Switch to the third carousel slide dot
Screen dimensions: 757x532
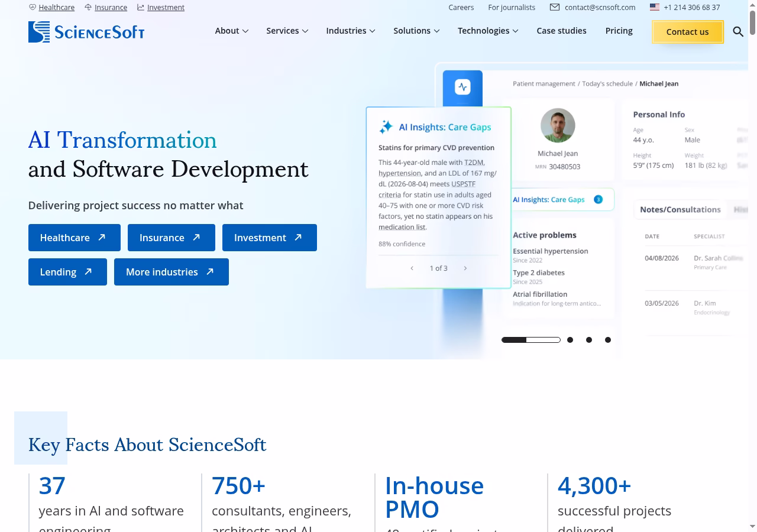point(589,340)
